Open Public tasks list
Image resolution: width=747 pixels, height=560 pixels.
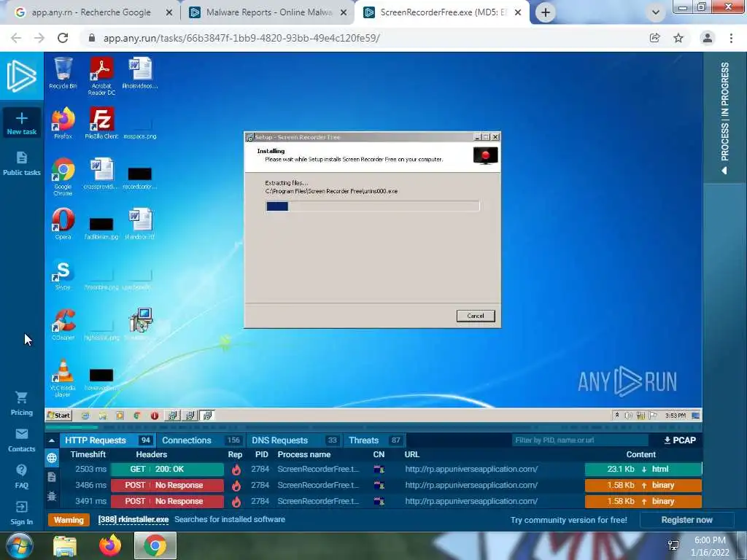(21, 163)
